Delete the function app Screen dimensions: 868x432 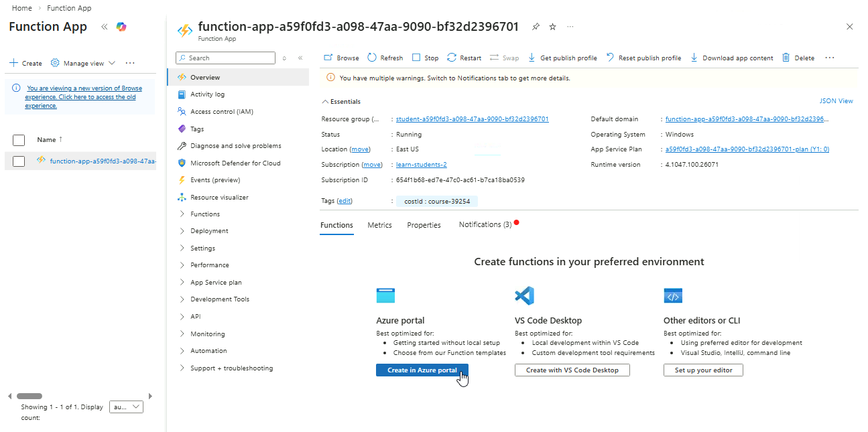pyautogui.click(x=798, y=58)
